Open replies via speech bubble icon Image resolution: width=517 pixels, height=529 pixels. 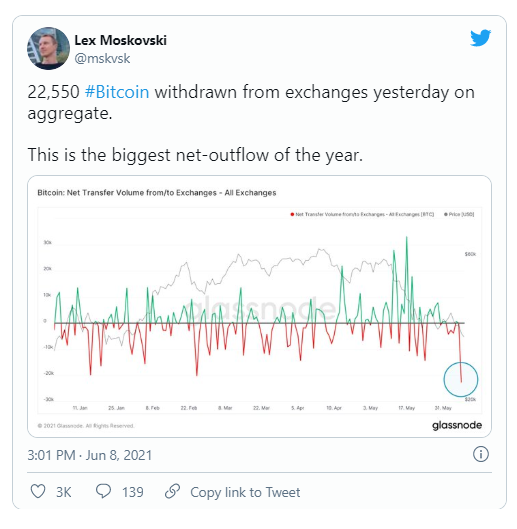pyautogui.click(x=103, y=491)
